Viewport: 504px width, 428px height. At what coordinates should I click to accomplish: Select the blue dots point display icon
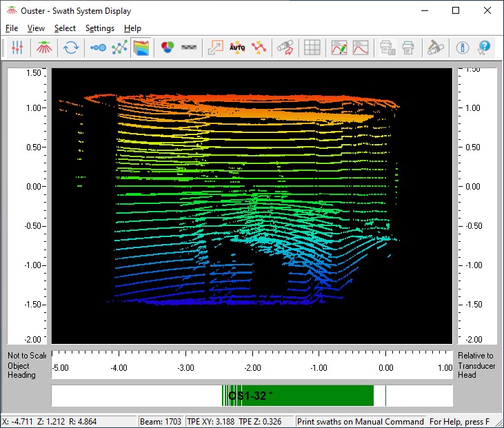point(99,48)
